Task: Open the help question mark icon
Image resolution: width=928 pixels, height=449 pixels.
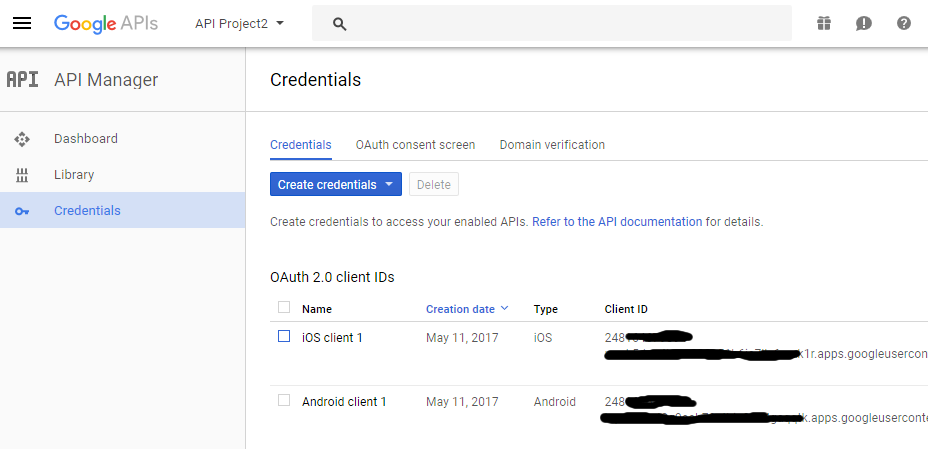Action: pyautogui.click(x=904, y=24)
